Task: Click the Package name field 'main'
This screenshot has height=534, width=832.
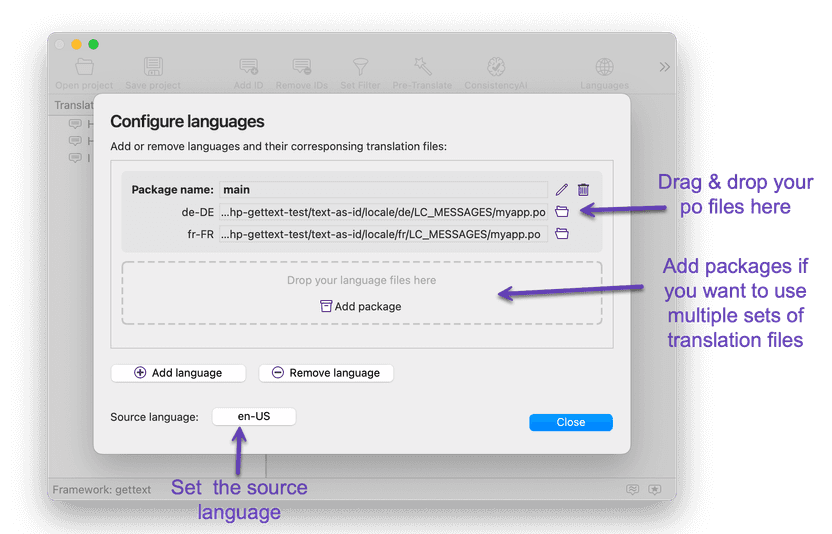Action: pyautogui.click(x=383, y=190)
